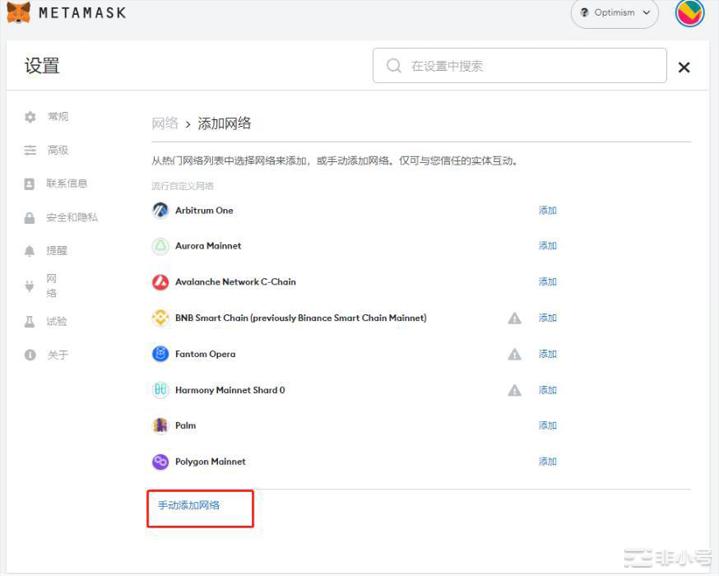
Task: Click warning icon beside BNB Smart Chain
Action: (x=514, y=318)
